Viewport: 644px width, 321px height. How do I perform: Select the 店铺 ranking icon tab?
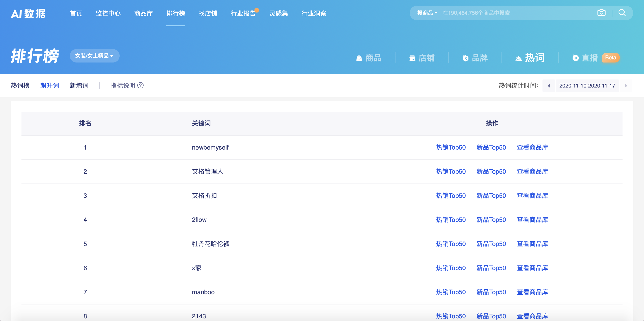(422, 58)
